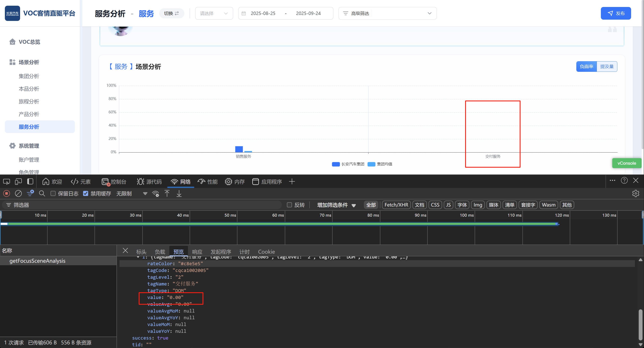
Task: Click the stop recording network log icon
Action: (7, 193)
